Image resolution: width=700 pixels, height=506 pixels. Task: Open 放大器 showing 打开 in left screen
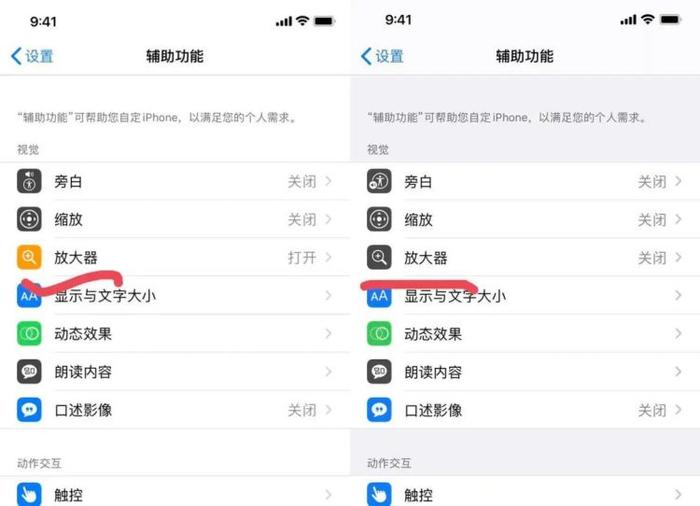(175, 257)
